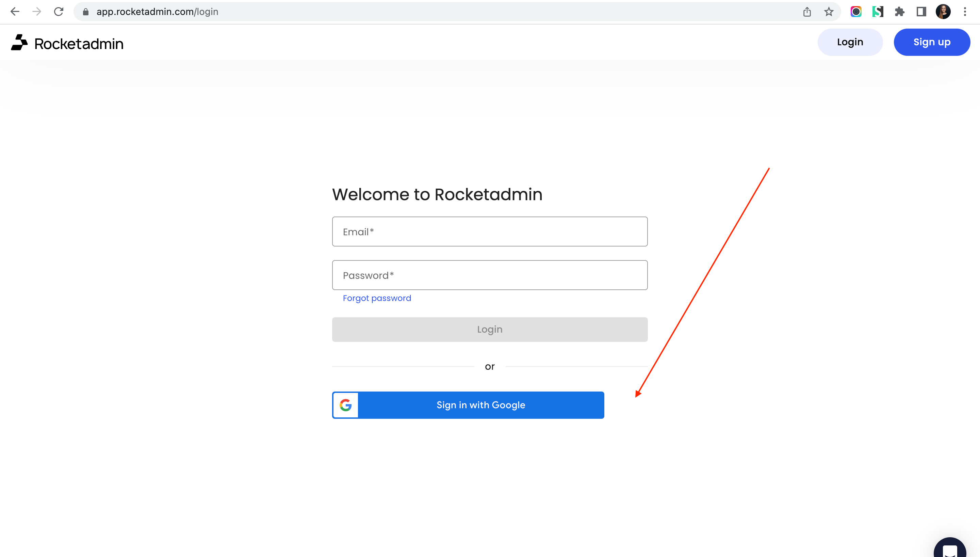Open the Forgot password link
980x557 pixels.
(x=377, y=298)
